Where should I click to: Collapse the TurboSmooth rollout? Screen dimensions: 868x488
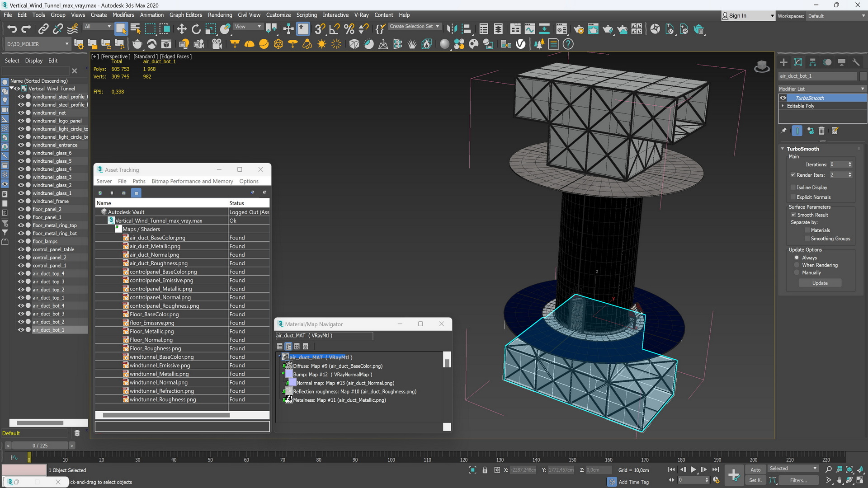point(783,149)
